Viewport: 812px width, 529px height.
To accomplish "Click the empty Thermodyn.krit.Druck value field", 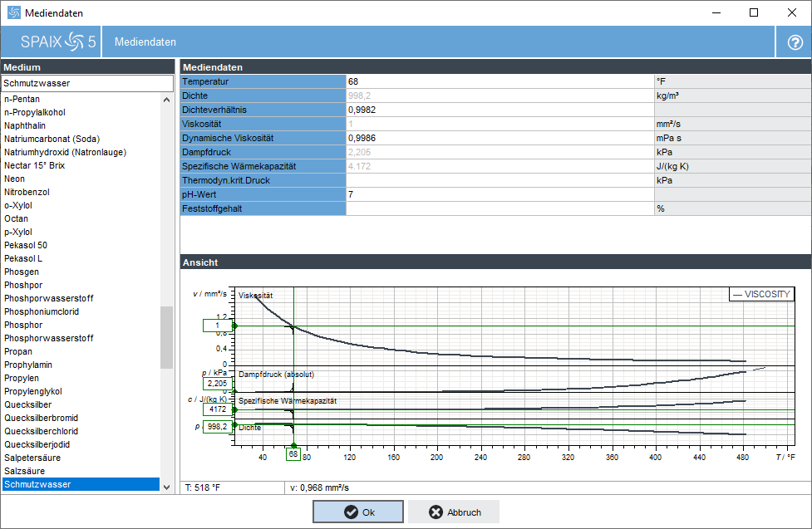I will coord(500,180).
